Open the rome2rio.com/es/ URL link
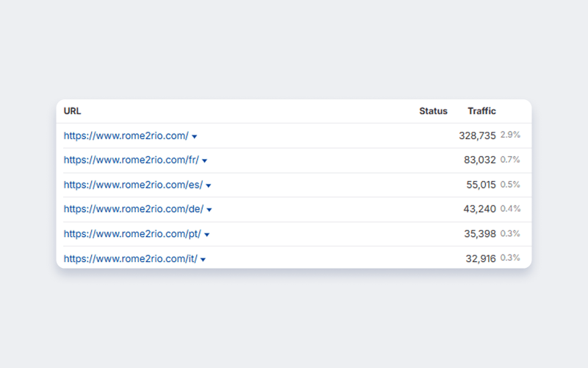Screen dimensions: 588x368 [x=133, y=185]
